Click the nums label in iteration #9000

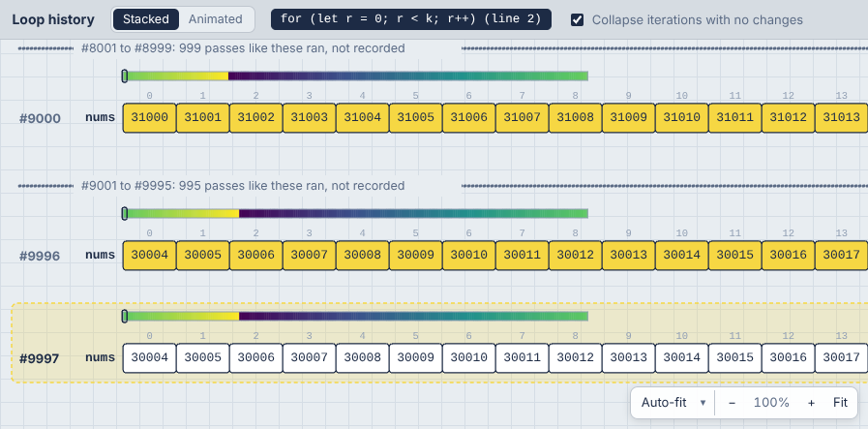pos(101,117)
